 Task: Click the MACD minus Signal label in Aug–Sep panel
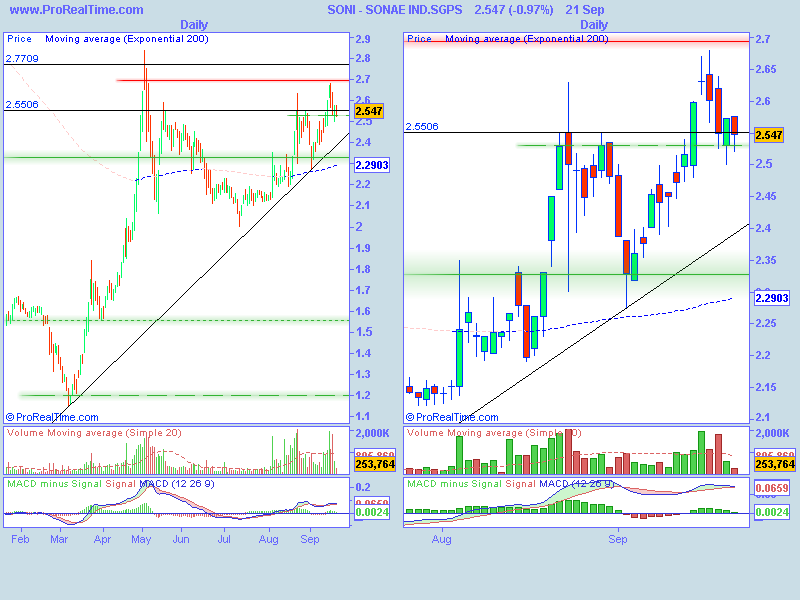(455, 484)
